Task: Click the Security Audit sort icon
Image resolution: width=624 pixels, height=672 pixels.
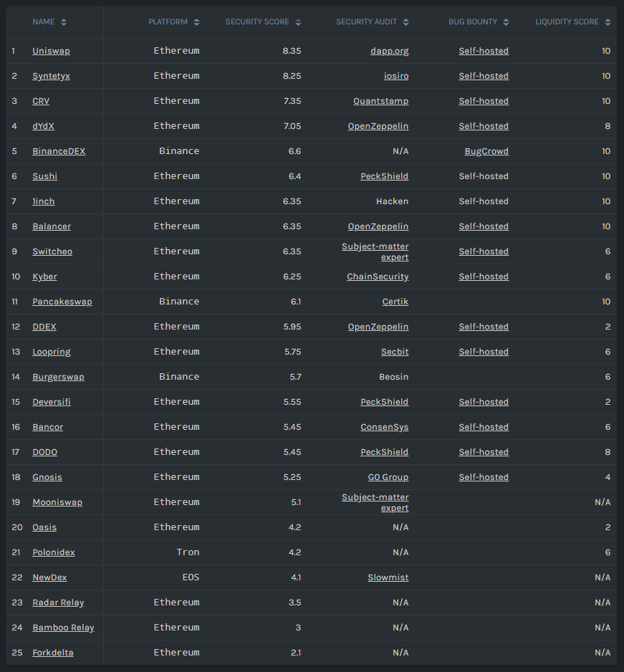Action: pos(406,22)
